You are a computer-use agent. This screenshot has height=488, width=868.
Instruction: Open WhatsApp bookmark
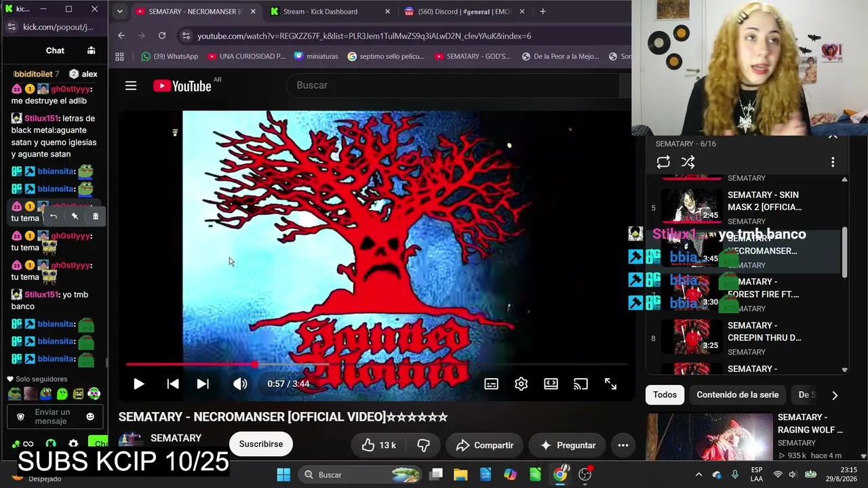point(170,57)
